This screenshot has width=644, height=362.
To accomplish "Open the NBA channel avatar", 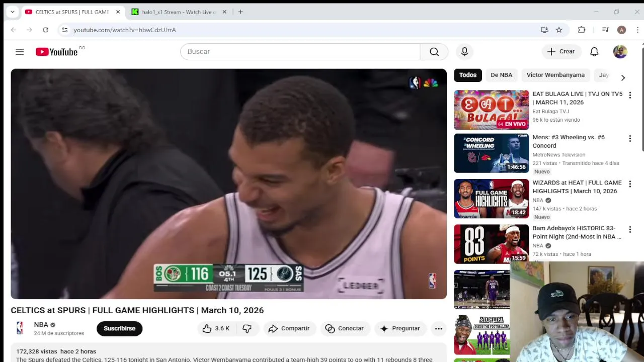I will (x=20, y=328).
